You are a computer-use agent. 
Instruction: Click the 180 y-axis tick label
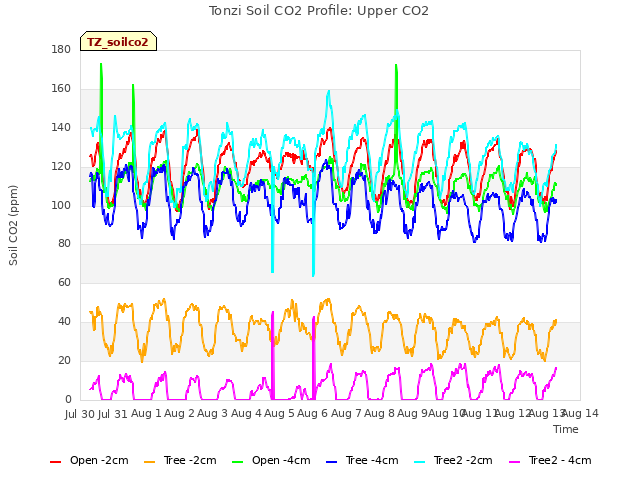pyautogui.click(x=61, y=49)
